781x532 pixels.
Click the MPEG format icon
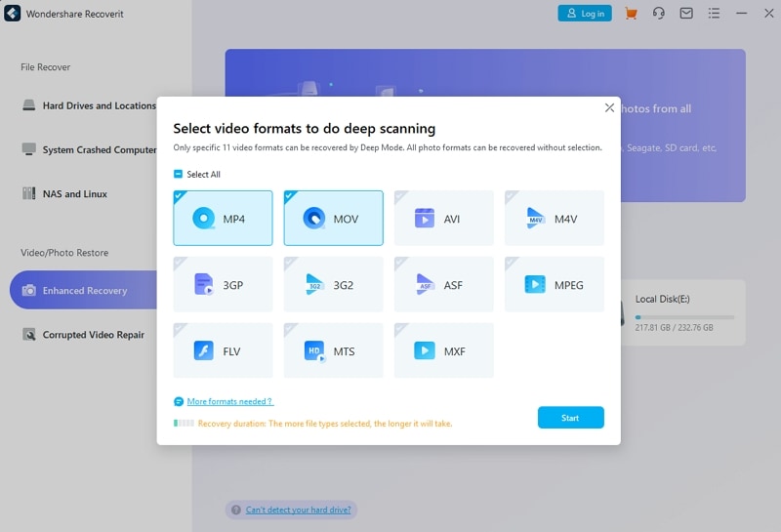pyautogui.click(x=535, y=284)
